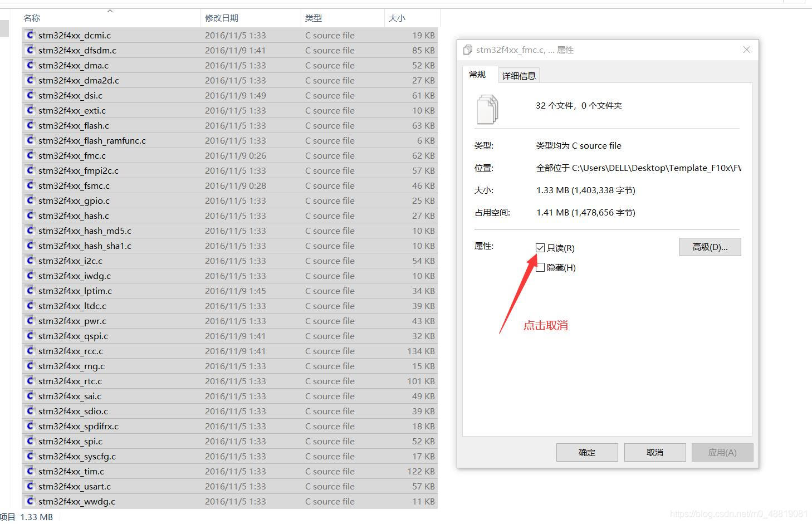The width and height of the screenshot is (812, 524).
Task: Uncheck the 只读(R) read-only checkbox
Action: tap(540, 248)
